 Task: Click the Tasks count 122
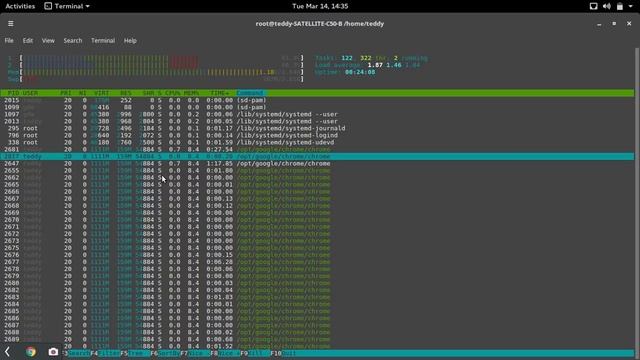[347, 58]
